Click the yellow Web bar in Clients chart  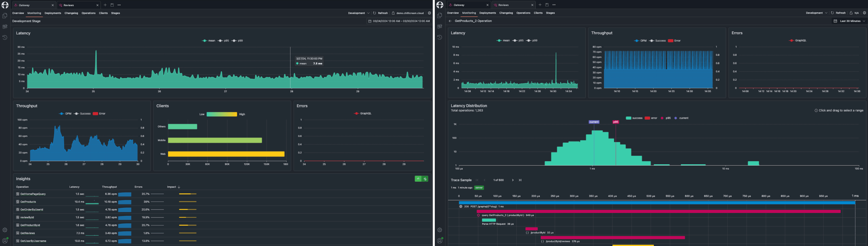226,154
